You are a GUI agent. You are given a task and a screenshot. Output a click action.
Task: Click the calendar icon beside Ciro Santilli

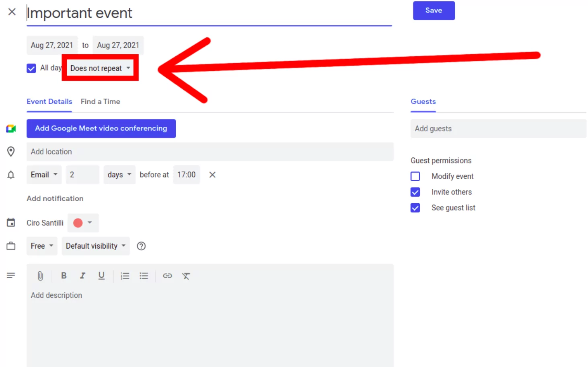point(11,222)
